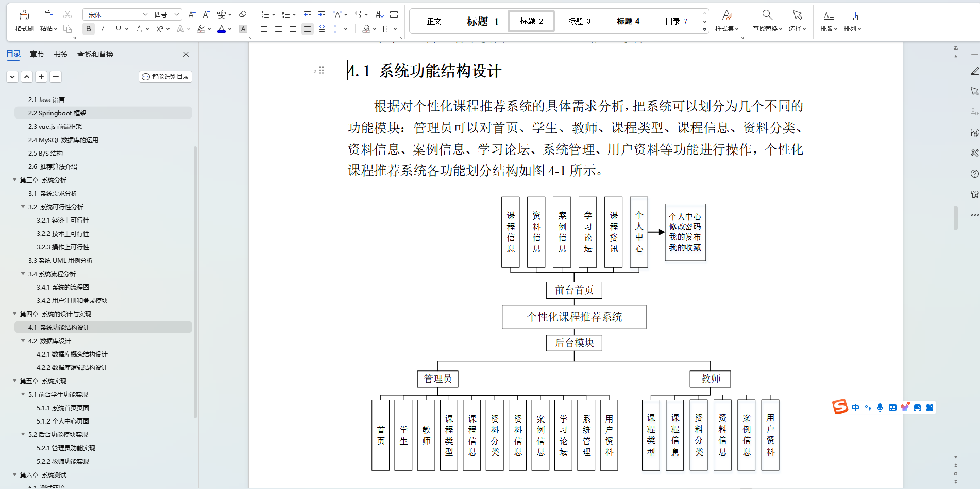
Task: Apply text highlight pen icon
Action: tap(201, 29)
